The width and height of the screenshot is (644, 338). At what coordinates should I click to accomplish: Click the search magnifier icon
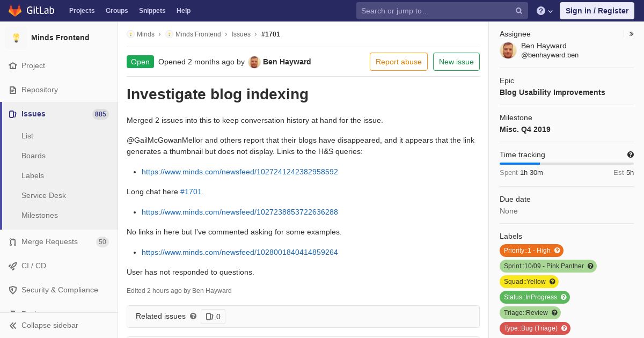pyautogui.click(x=519, y=11)
